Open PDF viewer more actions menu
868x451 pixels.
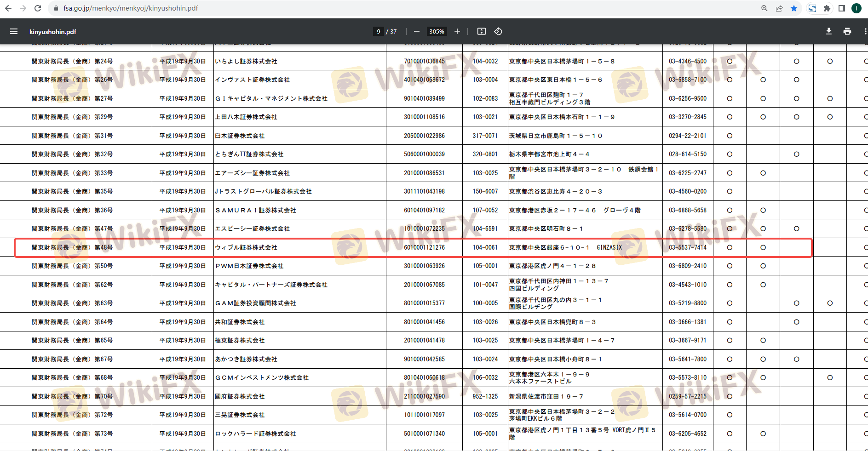[x=865, y=31]
